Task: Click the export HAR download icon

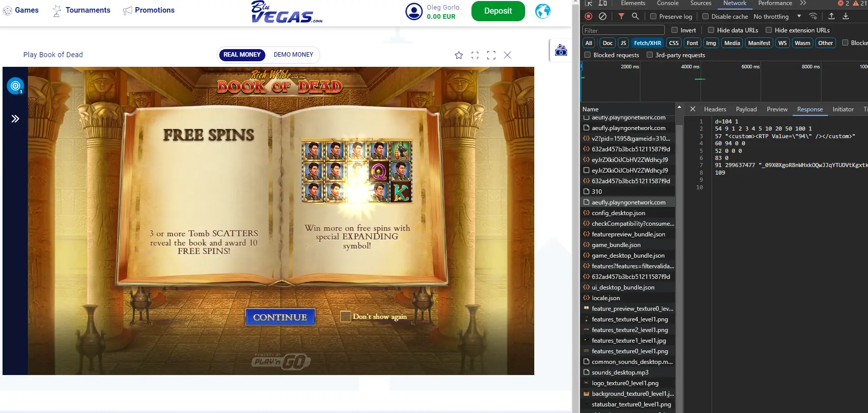Action: click(x=846, y=16)
